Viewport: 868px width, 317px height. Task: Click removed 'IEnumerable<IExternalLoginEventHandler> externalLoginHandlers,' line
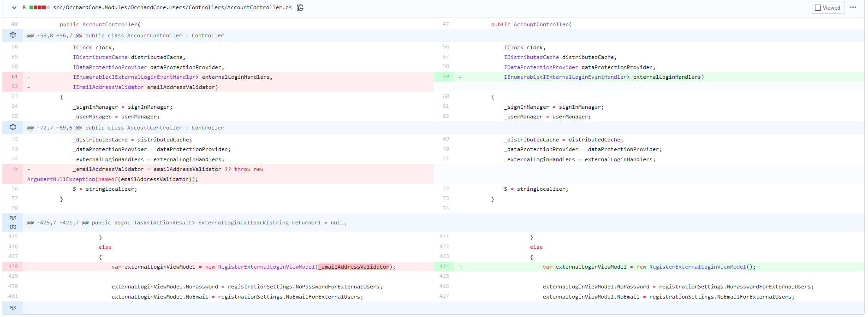tap(172, 77)
